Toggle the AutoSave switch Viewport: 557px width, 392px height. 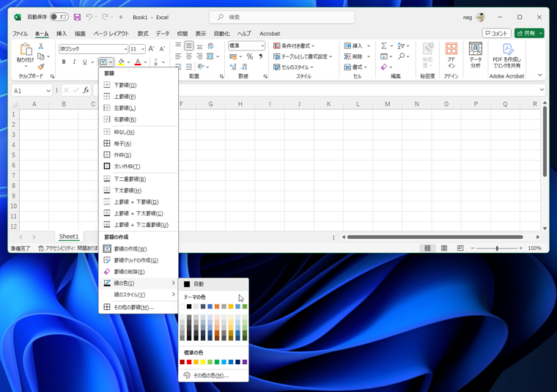pyautogui.click(x=59, y=17)
